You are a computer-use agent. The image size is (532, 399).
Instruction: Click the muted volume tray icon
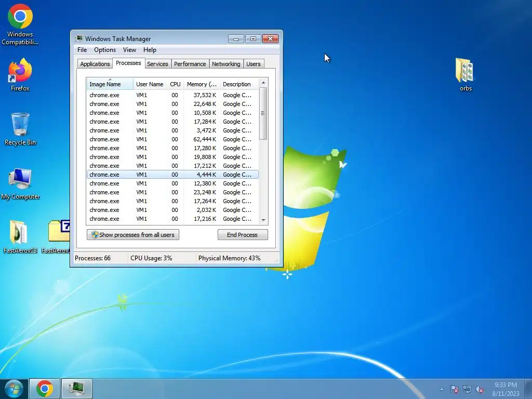click(x=480, y=389)
